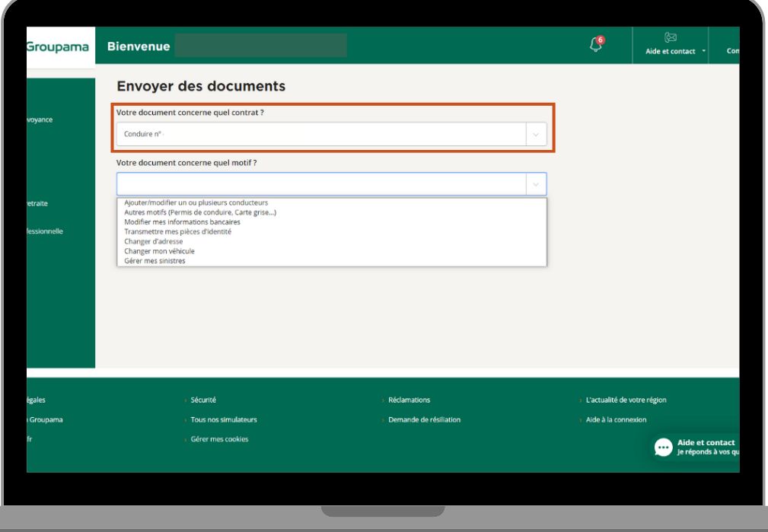Click the Aide et contact header text
Viewport: 768px width, 532px height.
coord(670,51)
